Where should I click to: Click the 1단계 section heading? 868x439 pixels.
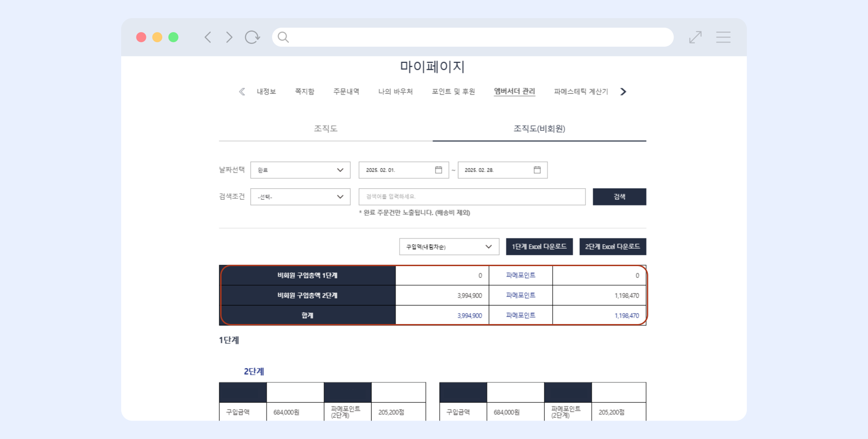tap(229, 340)
